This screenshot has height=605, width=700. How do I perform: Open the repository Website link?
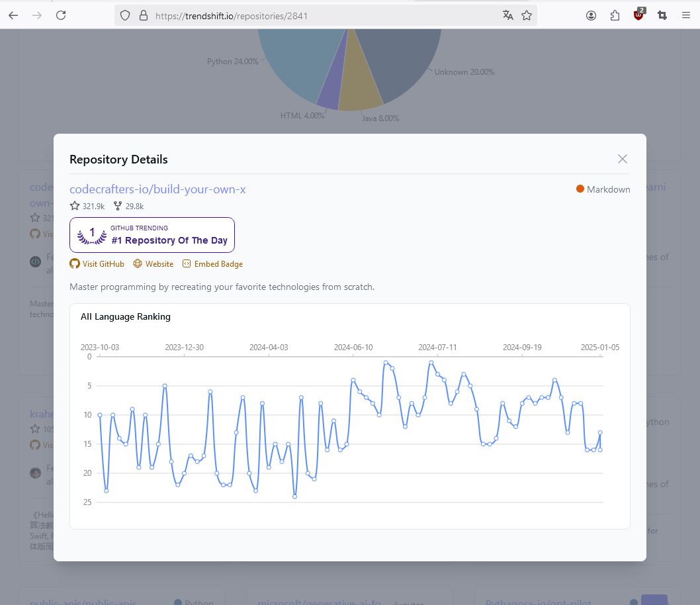[153, 264]
